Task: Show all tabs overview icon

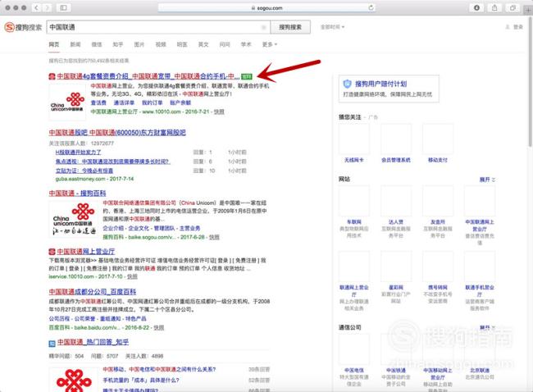Action: [512, 7]
